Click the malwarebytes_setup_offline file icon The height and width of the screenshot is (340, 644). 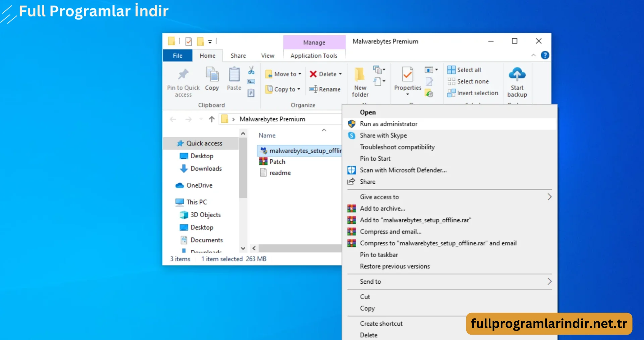point(264,151)
